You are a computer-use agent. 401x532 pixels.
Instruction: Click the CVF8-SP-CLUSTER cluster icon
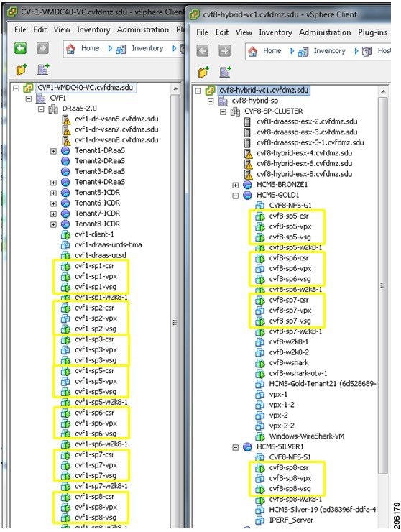tap(235, 111)
